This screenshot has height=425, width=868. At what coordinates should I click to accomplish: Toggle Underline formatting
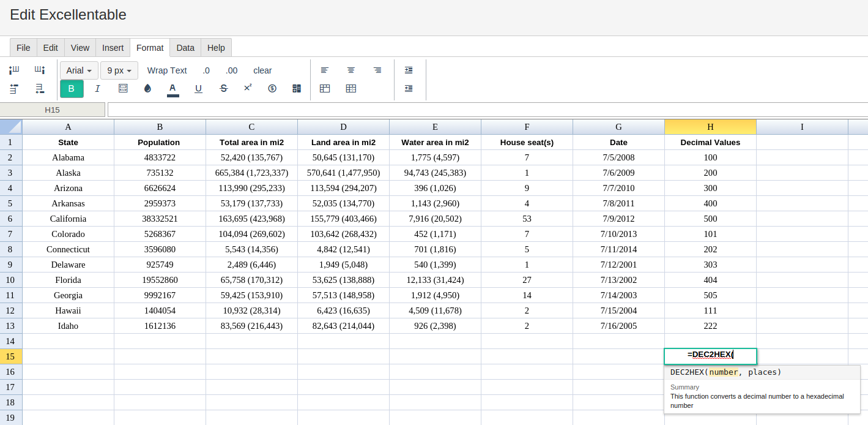[x=198, y=89]
